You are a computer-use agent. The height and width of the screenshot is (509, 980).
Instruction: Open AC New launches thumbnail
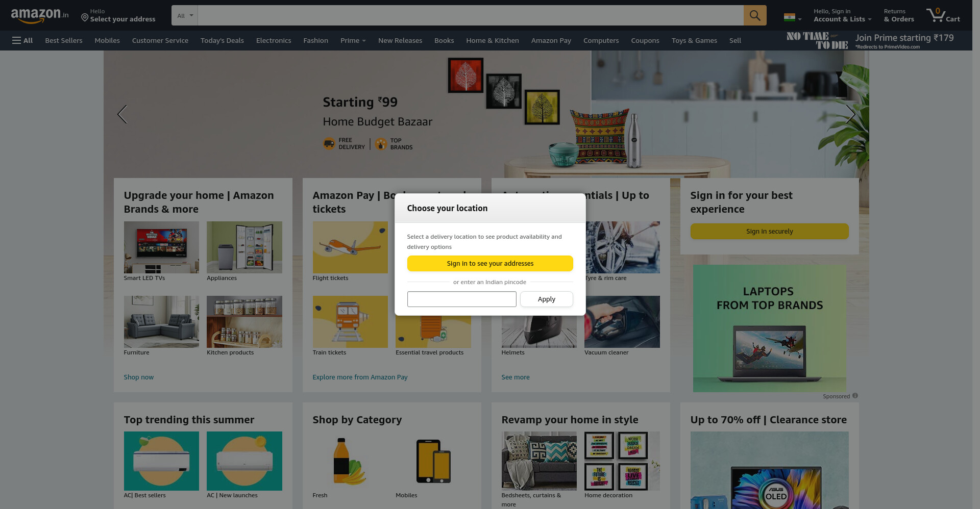pyautogui.click(x=244, y=461)
